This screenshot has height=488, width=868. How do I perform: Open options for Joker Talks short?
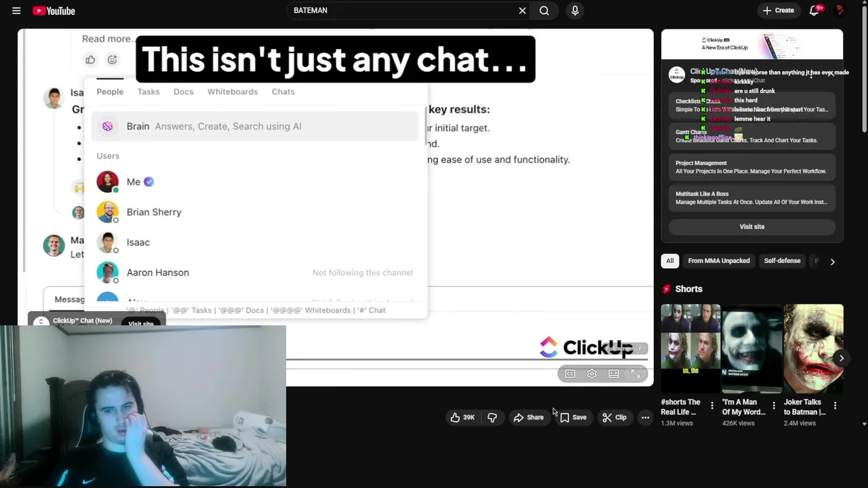click(x=835, y=405)
